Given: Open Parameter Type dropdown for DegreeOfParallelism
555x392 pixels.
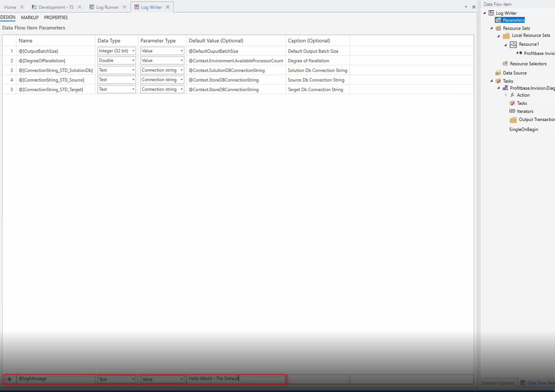Looking at the screenshot, I should [x=182, y=61].
